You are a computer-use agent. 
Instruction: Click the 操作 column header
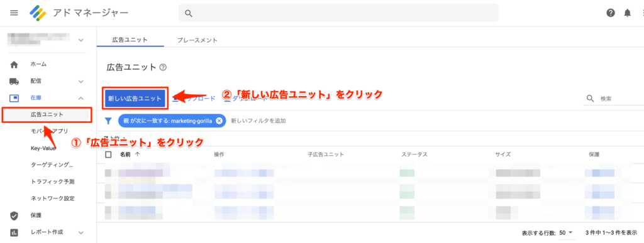pos(219,154)
